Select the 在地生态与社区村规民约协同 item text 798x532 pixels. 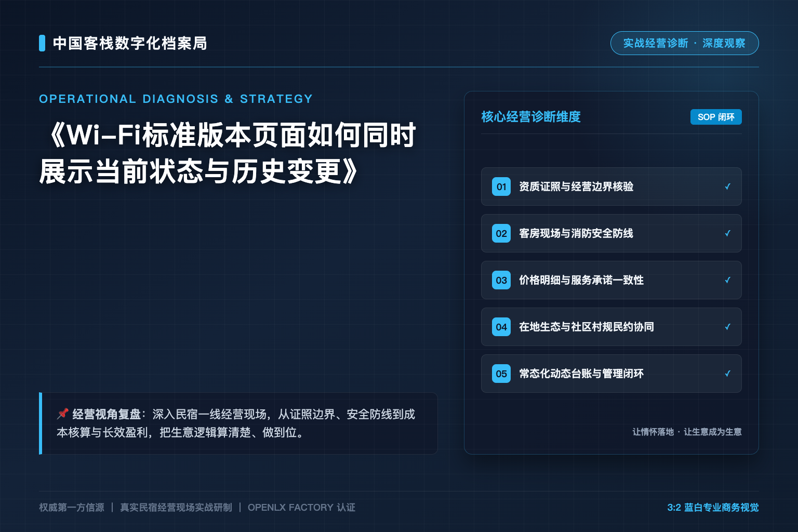pyautogui.click(x=587, y=327)
